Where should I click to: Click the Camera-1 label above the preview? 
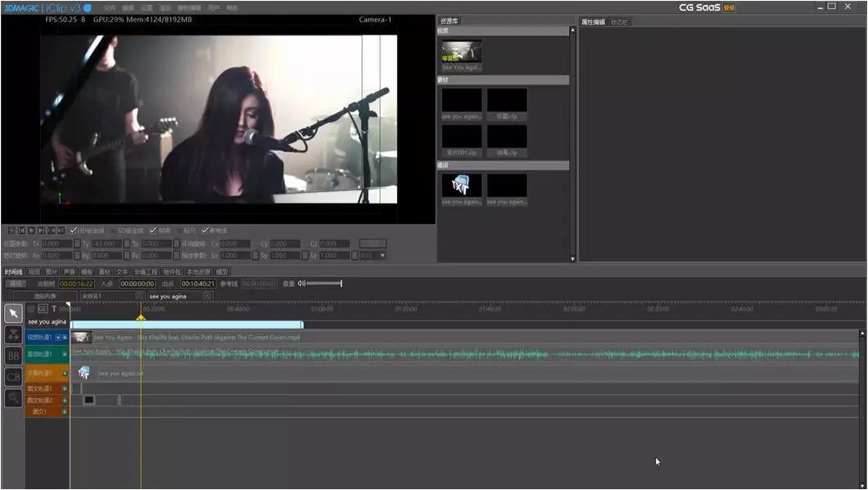pyautogui.click(x=375, y=20)
